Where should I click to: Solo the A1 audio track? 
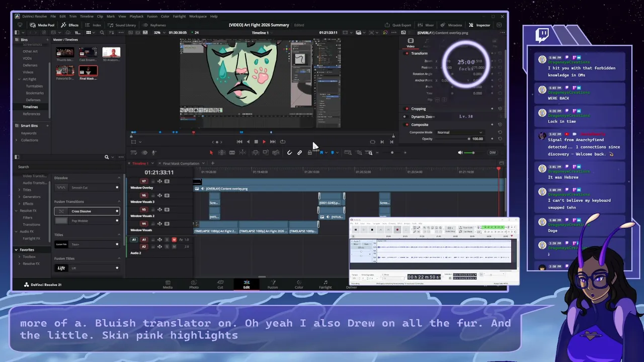click(167, 240)
